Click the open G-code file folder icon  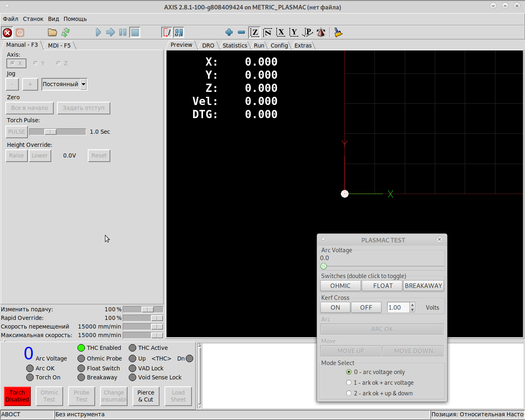coord(52,32)
